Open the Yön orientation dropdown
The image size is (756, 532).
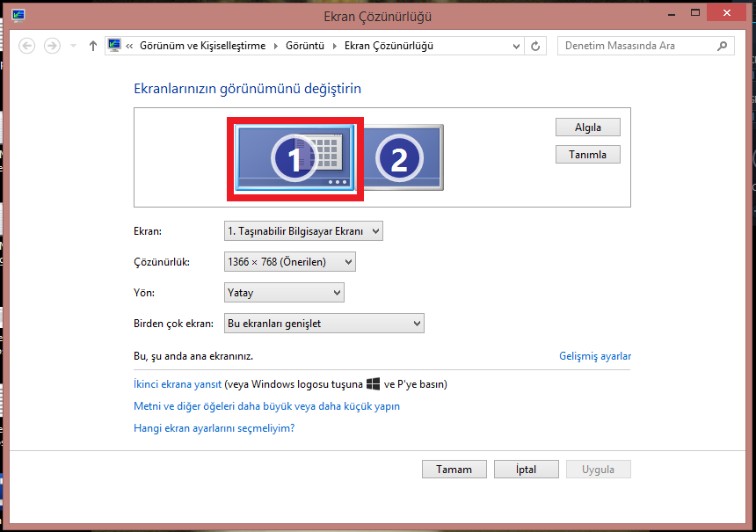tap(284, 293)
